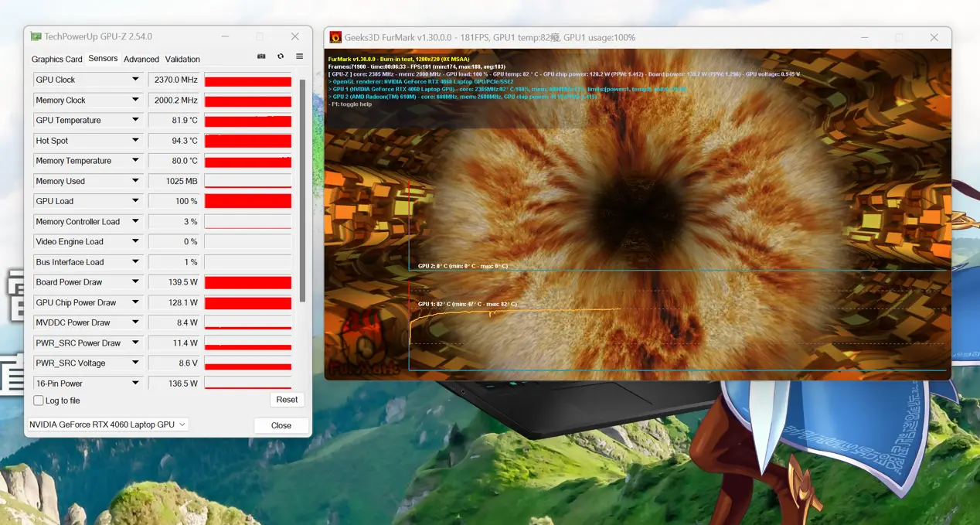Click the 81.9 °C temperature value

click(174, 120)
